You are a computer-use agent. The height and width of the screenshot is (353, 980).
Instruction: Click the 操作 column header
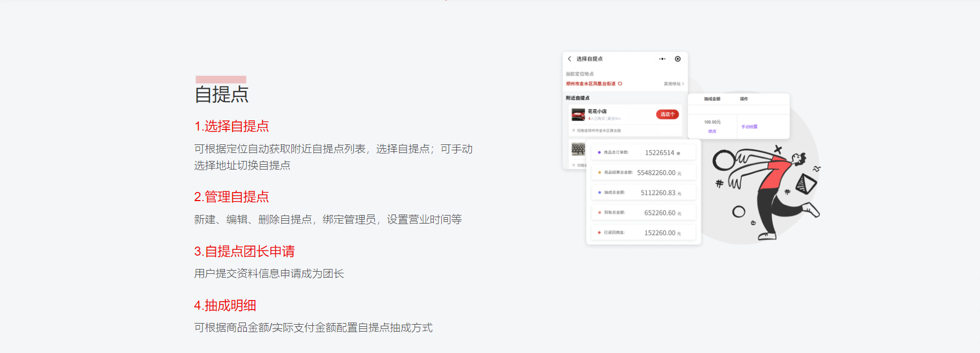(744, 99)
